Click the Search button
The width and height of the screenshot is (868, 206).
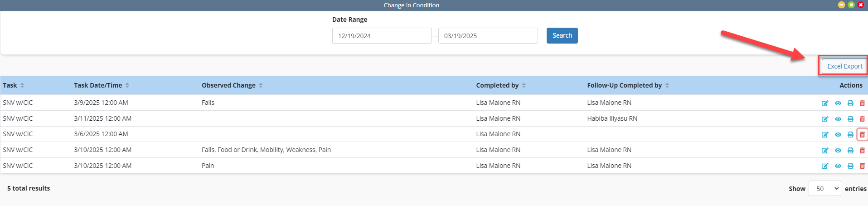(x=562, y=35)
